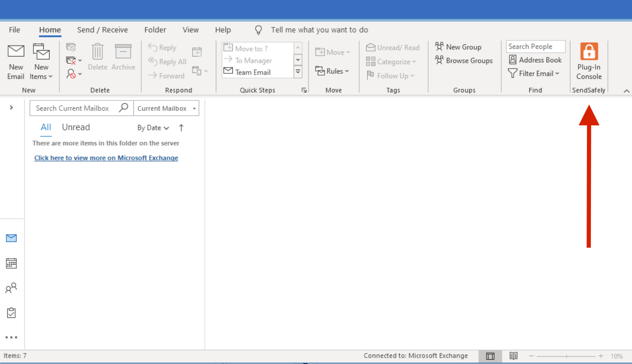Open the Address Book

click(x=535, y=60)
